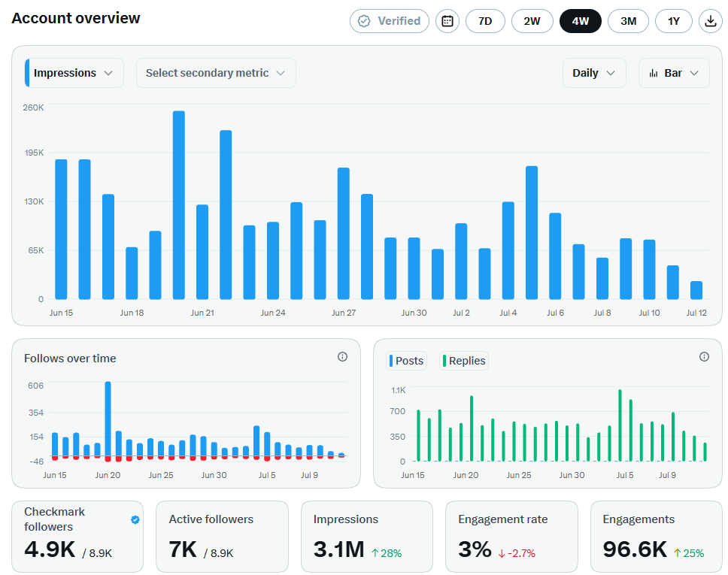Download the analytics data
The image size is (728, 575).
pyautogui.click(x=711, y=21)
